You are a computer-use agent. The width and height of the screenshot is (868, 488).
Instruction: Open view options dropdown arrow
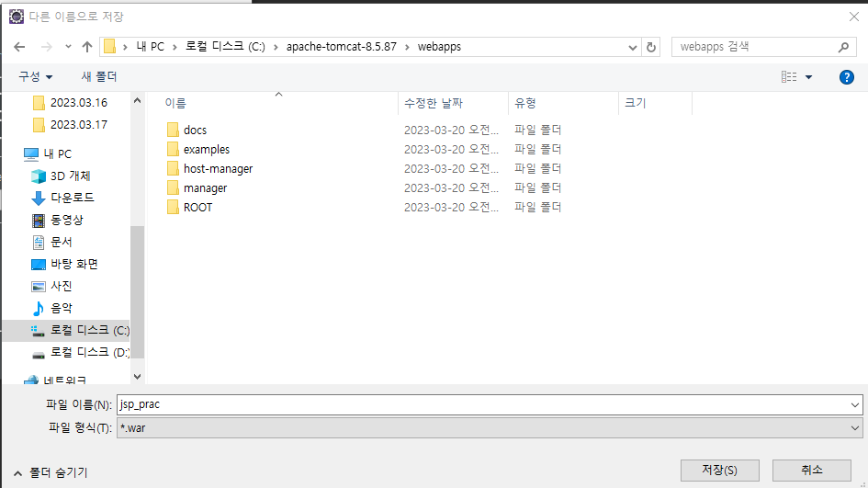pyautogui.click(x=809, y=77)
